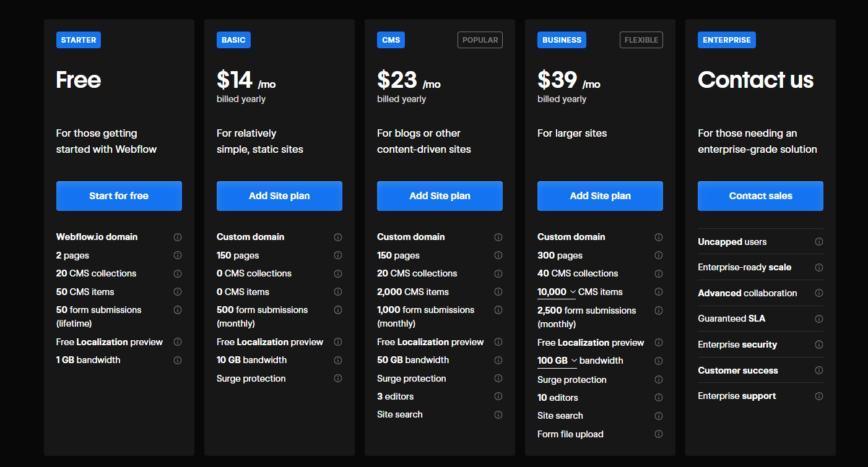
Task: Click the POPULAR tag on the CMS plan
Action: click(x=480, y=40)
